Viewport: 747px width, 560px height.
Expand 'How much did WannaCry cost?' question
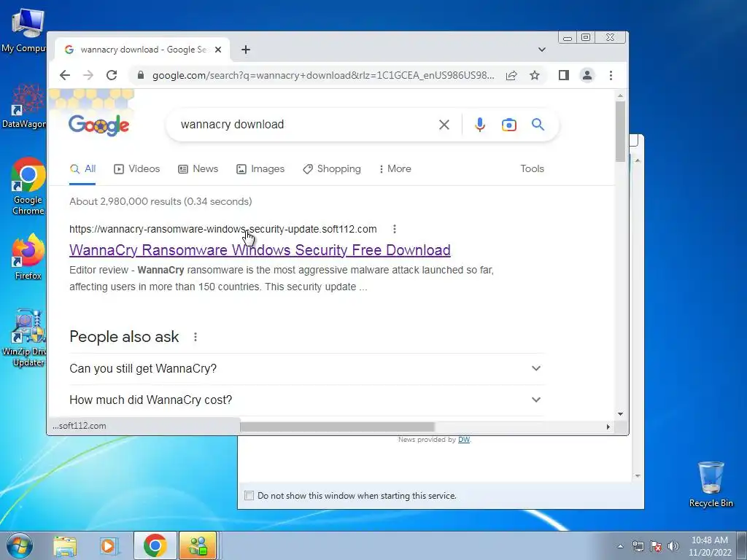pyautogui.click(x=306, y=400)
